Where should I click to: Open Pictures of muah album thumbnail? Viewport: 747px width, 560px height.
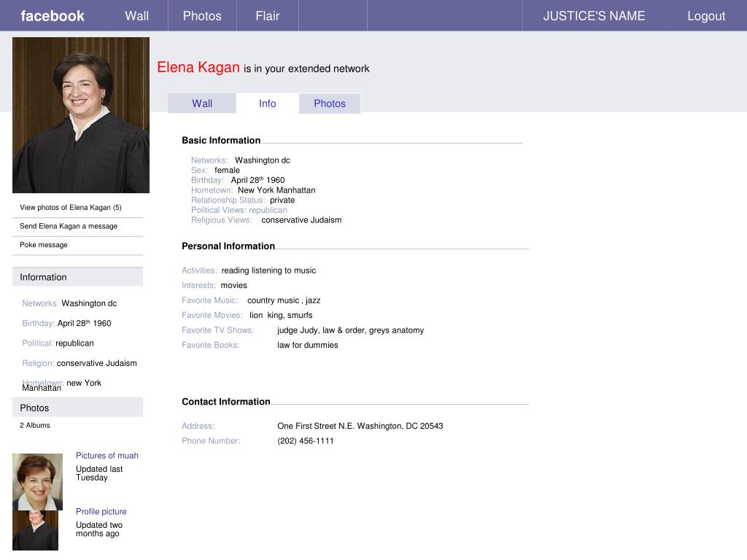(x=38, y=482)
